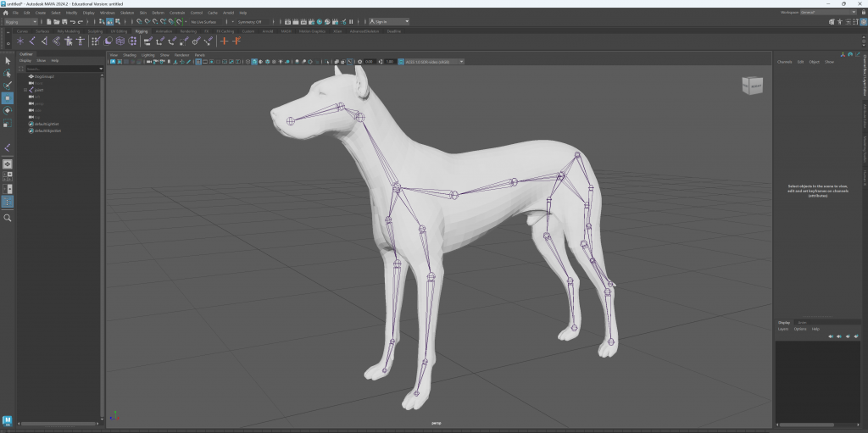Select the Create Joints tool on the shelf
Screen dimensions: 868x433
tap(32, 41)
